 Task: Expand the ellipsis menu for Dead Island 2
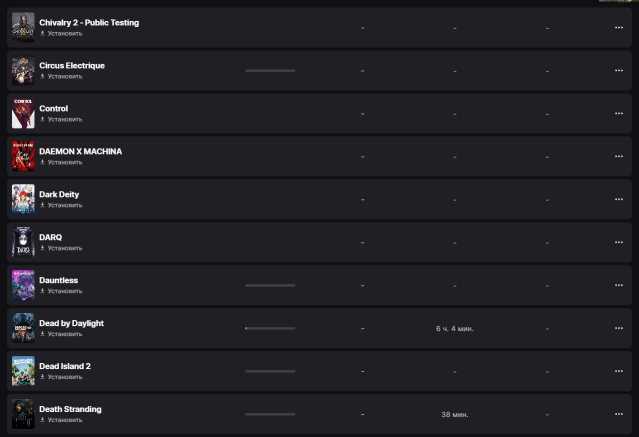[619, 371]
